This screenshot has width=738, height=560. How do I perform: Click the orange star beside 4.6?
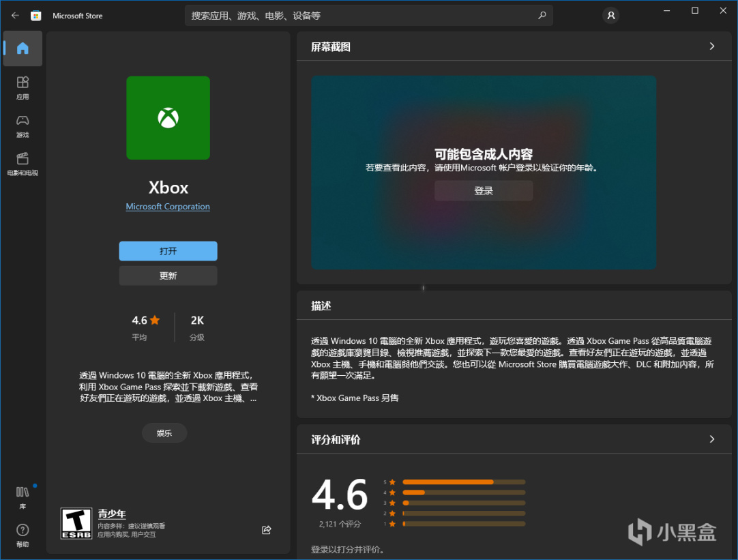155,320
